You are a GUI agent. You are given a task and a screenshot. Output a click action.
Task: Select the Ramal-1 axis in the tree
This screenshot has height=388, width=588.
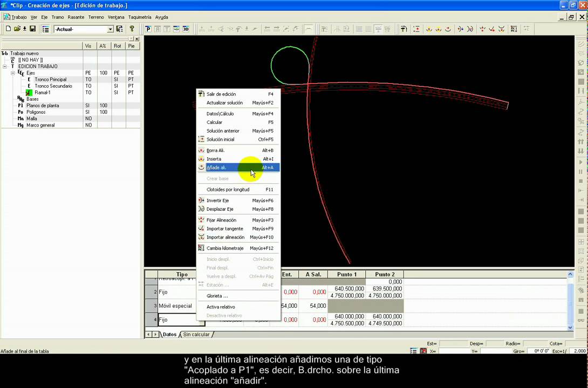click(x=43, y=93)
